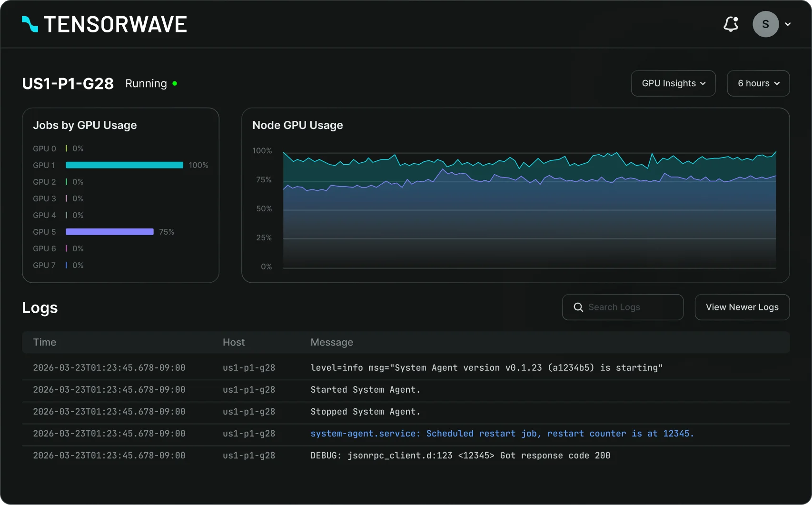Click the 50% axis label on chart

point(264,209)
